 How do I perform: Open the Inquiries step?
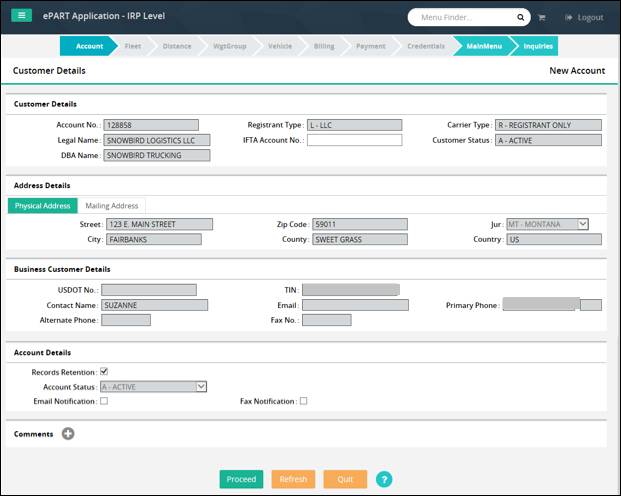[537, 46]
